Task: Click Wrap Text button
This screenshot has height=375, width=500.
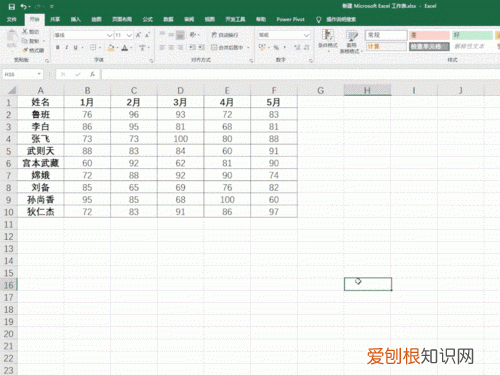Action: pyautogui.click(x=225, y=35)
